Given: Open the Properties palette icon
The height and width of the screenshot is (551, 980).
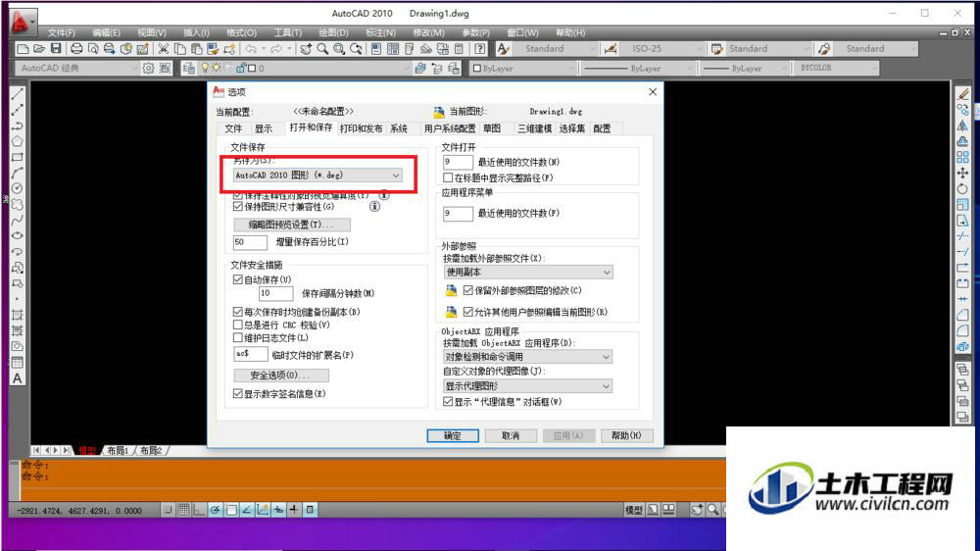Looking at the screenshot, I should pyautogui.click(x=376, y=49).
